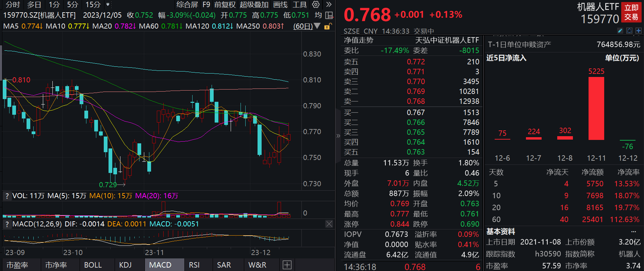Select 卖五 price 0.772 row
The image size is (644, 271).
(411, 62)
